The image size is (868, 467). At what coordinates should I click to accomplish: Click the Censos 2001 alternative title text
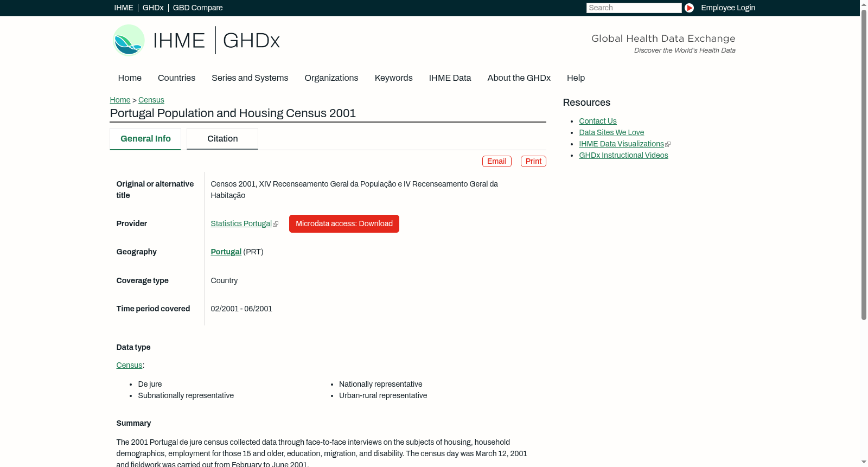[x=354, y=189]
